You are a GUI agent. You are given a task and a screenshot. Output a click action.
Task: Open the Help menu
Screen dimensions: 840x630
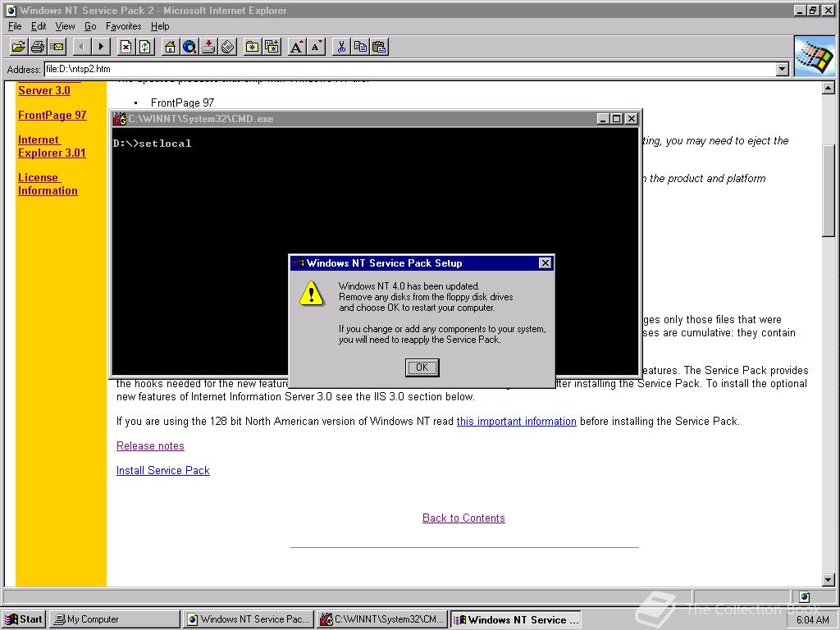coord(160,26)
